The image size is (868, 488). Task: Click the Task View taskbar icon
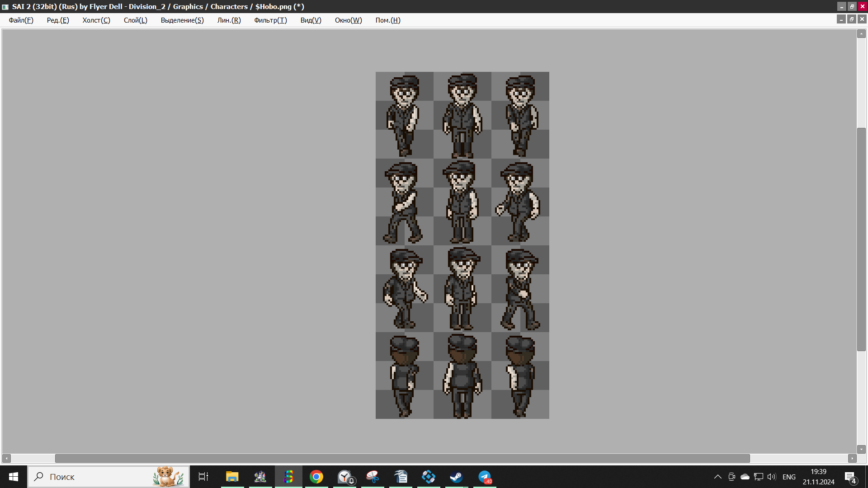203,477
